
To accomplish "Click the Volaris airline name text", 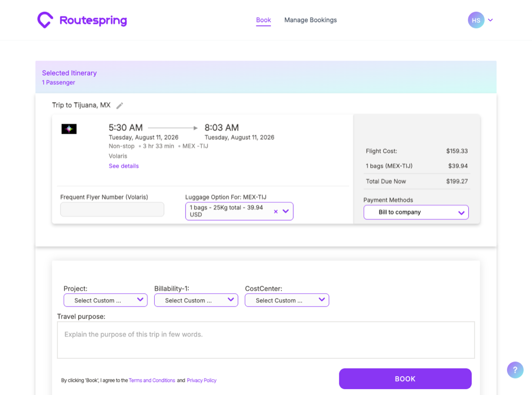I will pos(118,156).
